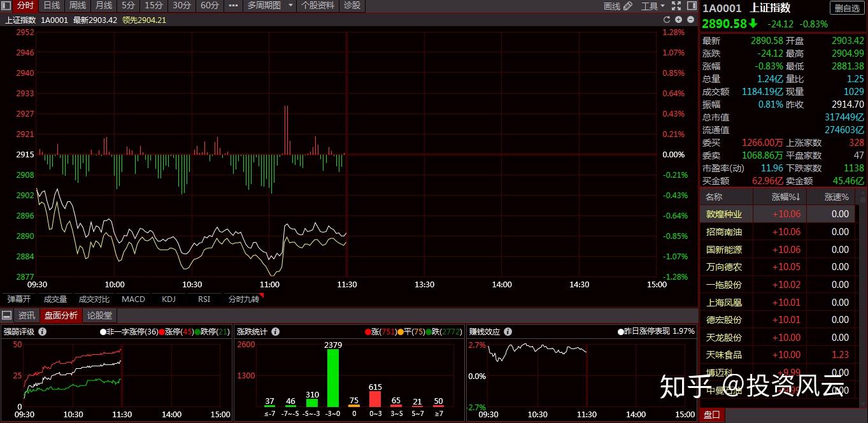Collapse the bottom analysis panel icon
Viewport: 868px width, 423px height.
coord(6,315)
